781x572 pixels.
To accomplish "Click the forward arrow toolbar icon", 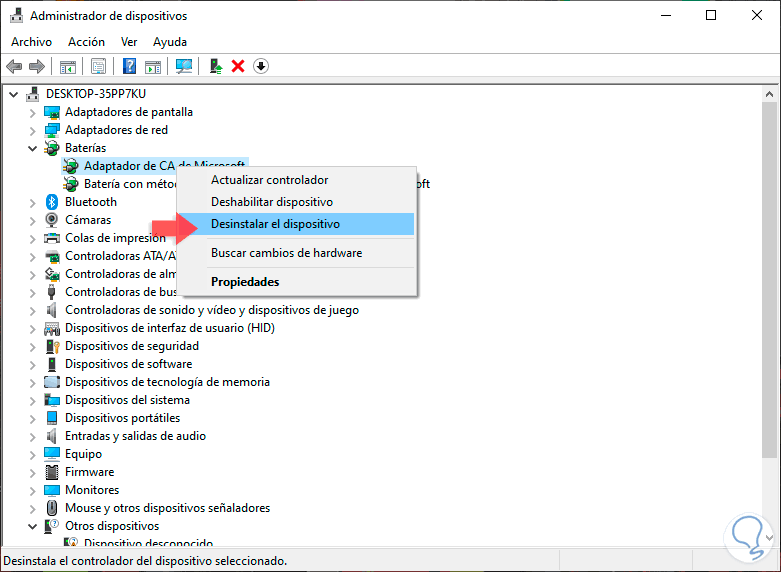I will tap(37, 66).
